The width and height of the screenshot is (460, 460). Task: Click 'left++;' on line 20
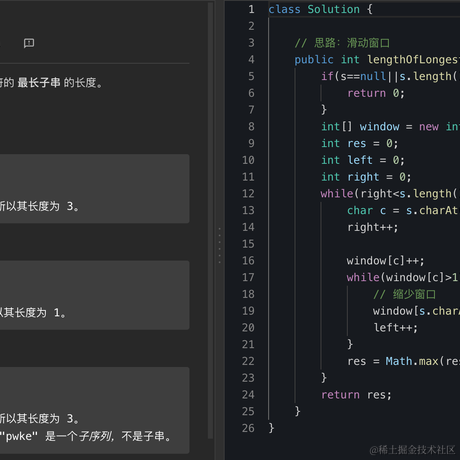click(x=395, y=328)
